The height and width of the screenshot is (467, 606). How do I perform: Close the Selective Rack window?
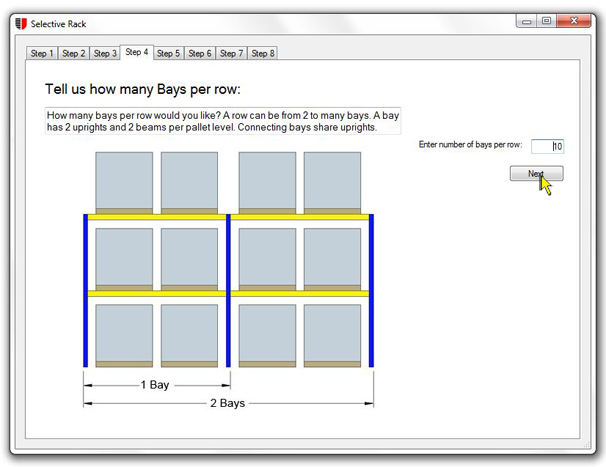[x=574, y=21]
